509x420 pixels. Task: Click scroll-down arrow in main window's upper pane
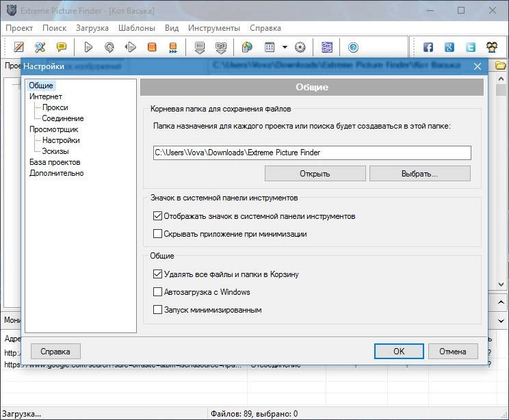click(501, 285)
